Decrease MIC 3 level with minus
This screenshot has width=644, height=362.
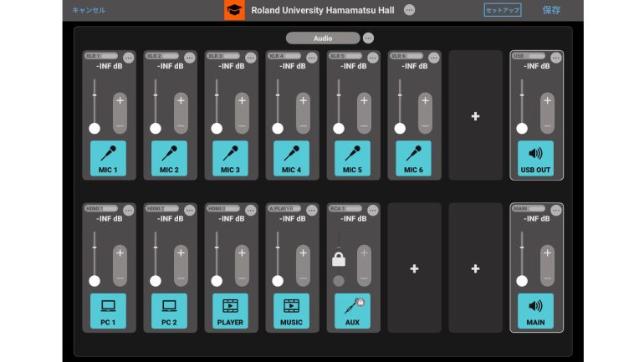coord(242,125)
